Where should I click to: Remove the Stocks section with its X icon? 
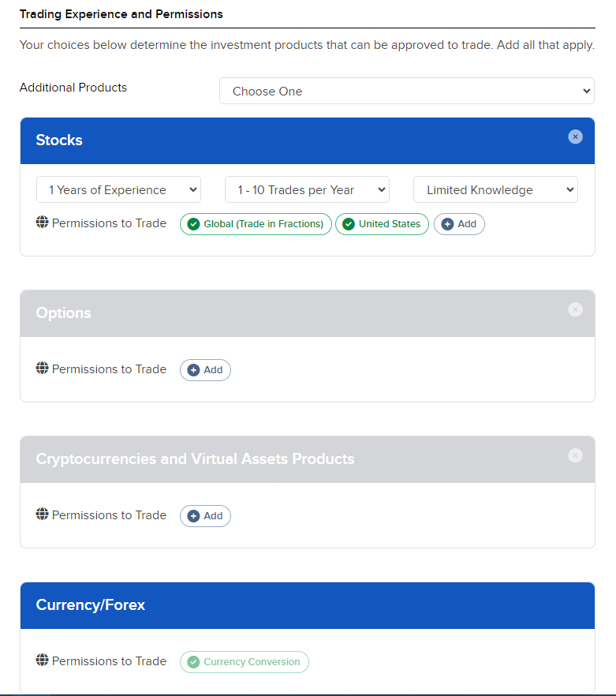click(x=575, y=137)
